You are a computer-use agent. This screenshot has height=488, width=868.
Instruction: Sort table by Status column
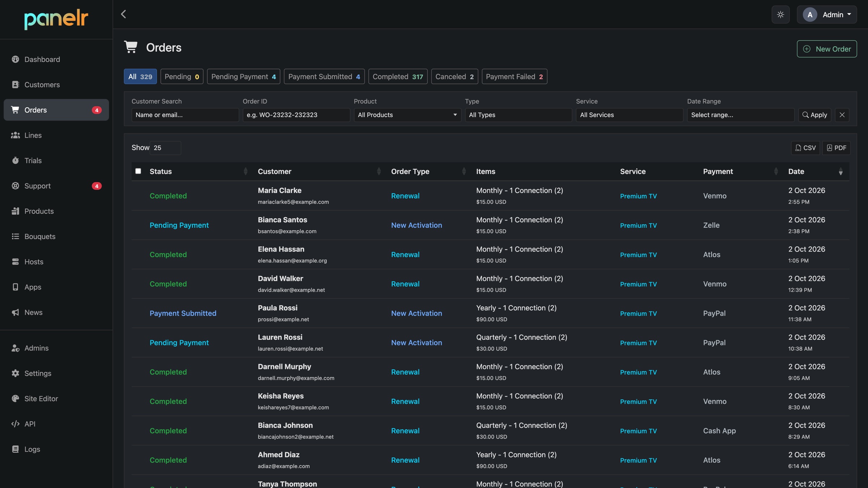click(x=198, y=171)
